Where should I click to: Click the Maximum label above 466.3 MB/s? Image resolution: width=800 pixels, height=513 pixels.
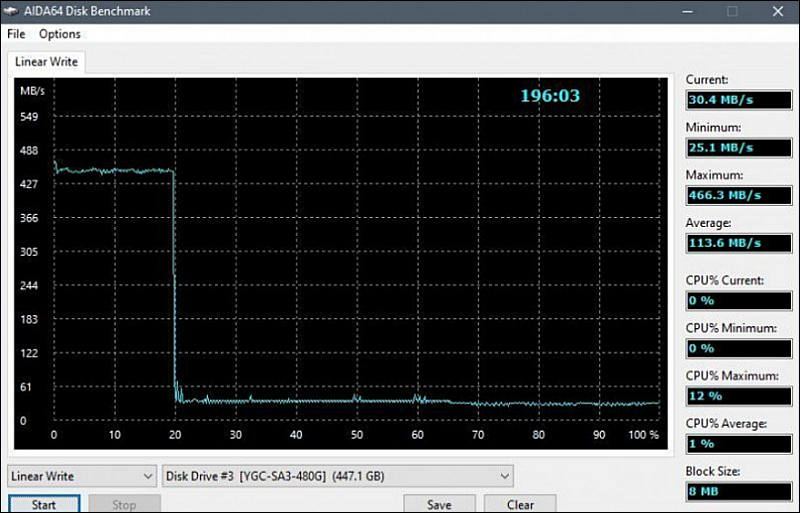714,175
